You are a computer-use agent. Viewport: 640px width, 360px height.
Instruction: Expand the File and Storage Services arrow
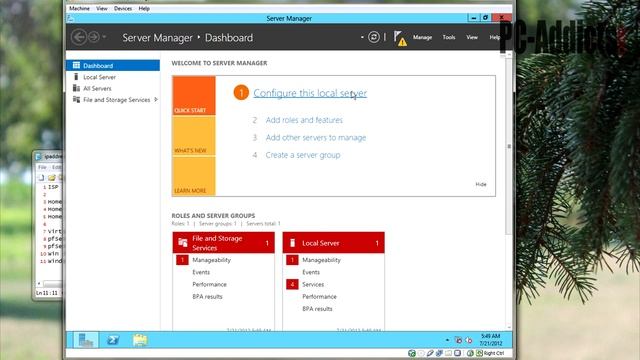pyautogui.click(x=156, y=100)
